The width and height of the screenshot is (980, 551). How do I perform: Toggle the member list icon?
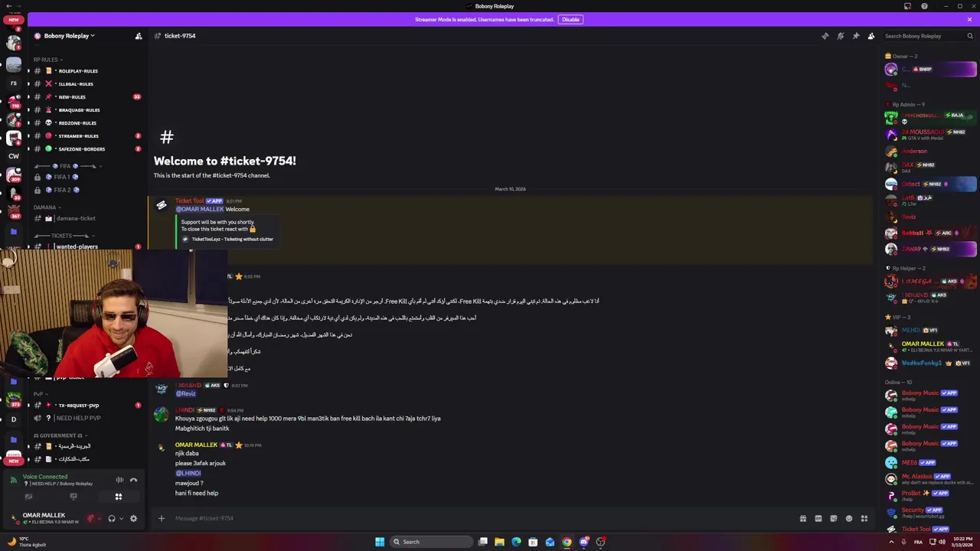tap(871, 36)
